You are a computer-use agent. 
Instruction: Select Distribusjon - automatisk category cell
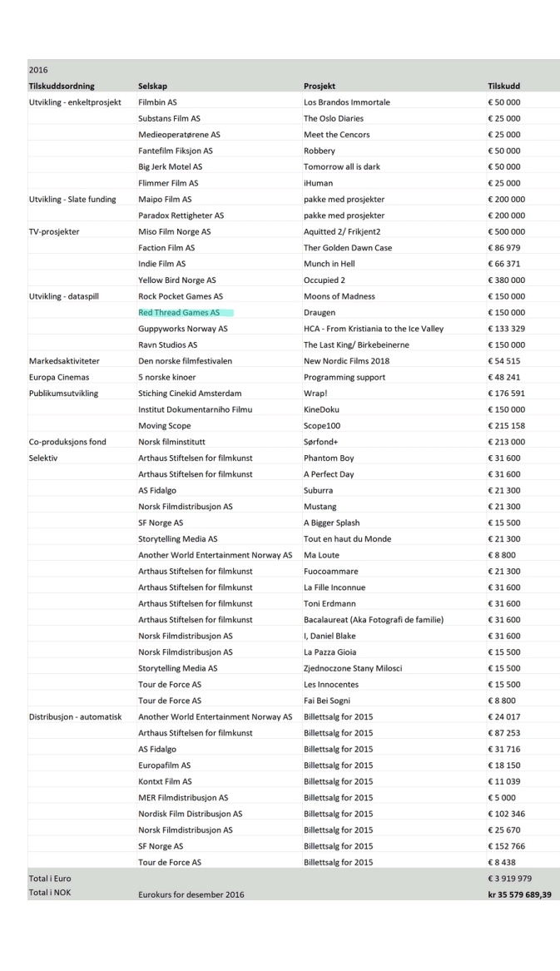pos(75,716)
